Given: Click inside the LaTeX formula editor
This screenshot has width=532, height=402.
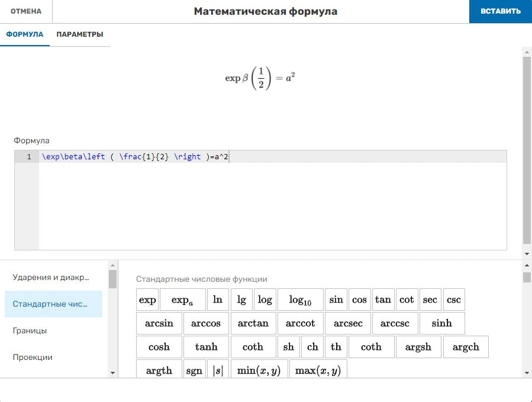Looking at the screenshot, I should tap(272, 200).
